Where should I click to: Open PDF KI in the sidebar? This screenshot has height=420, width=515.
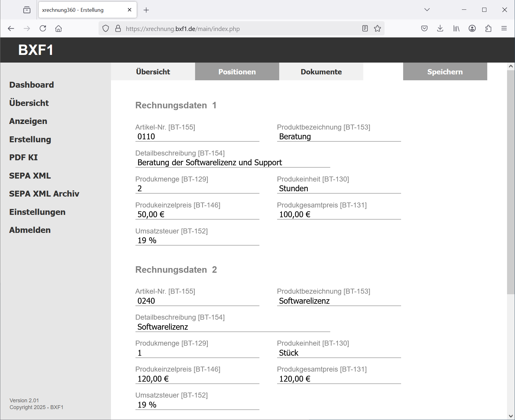pos(24,157)
